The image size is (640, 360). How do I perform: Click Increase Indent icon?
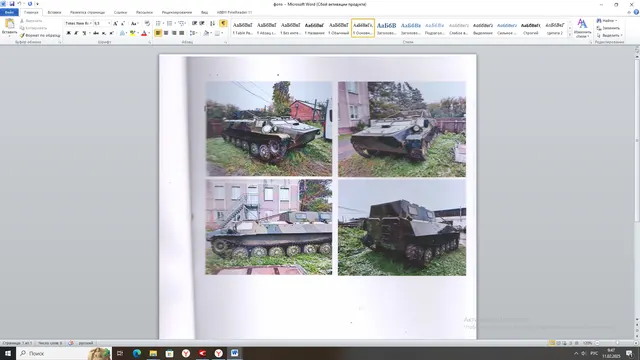pyautogui.click(x=202, y=23)
